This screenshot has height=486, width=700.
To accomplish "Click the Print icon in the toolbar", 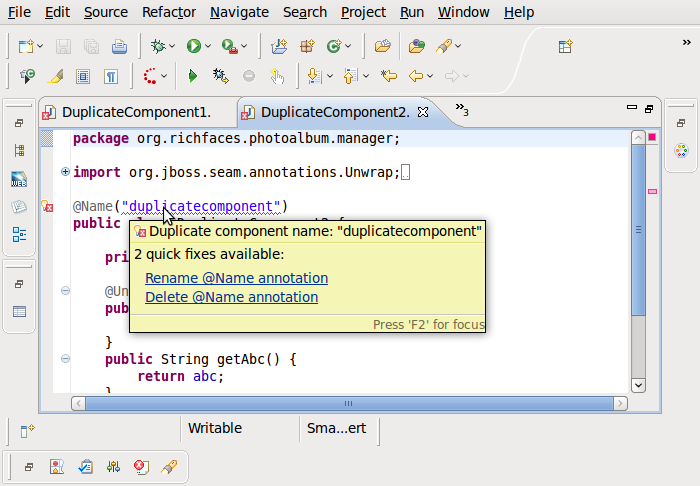I will click(x=119, y=46).
